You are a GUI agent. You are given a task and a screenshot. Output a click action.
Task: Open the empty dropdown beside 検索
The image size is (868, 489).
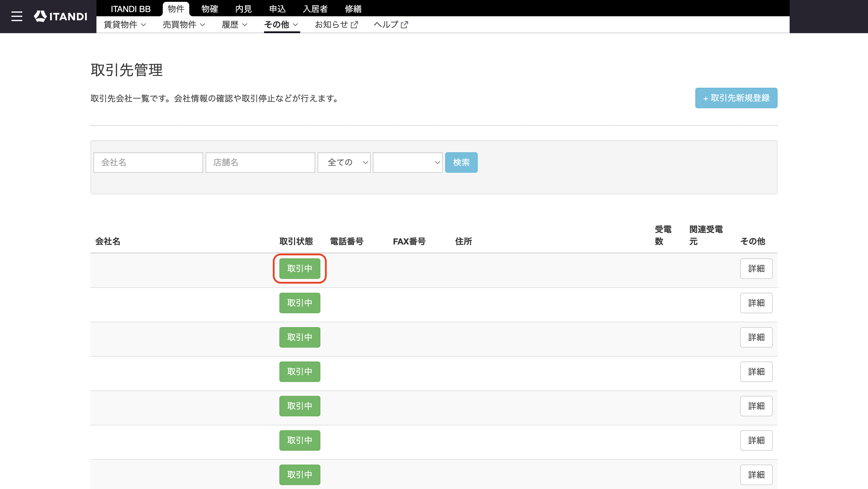[x=407, y=162]
